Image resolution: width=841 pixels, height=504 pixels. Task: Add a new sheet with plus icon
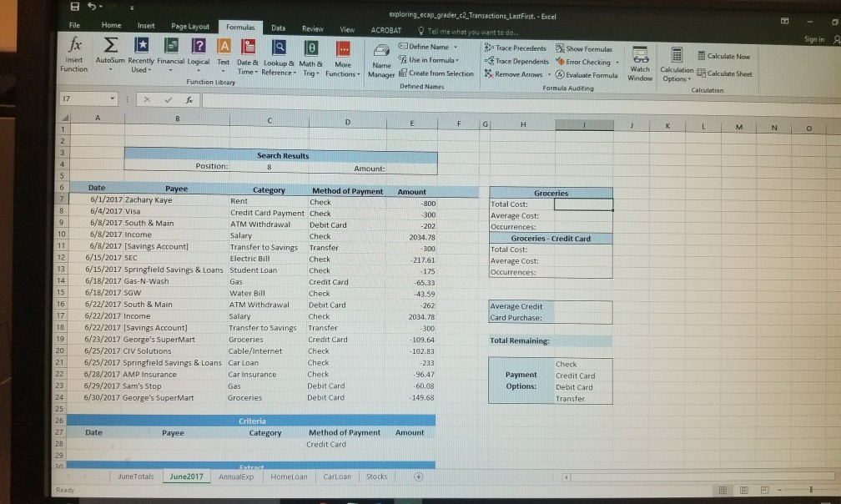click(x=418, y=476)
